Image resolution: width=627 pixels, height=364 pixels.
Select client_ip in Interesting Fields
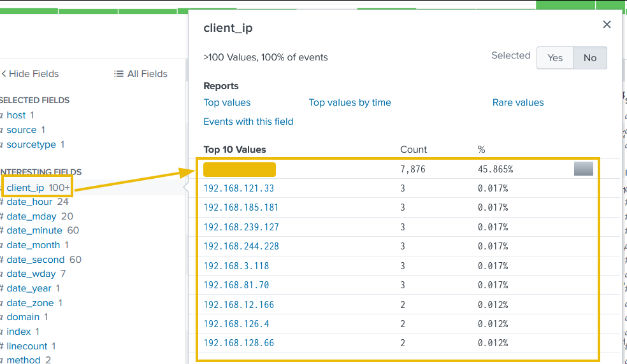click(x=25, y=188)
